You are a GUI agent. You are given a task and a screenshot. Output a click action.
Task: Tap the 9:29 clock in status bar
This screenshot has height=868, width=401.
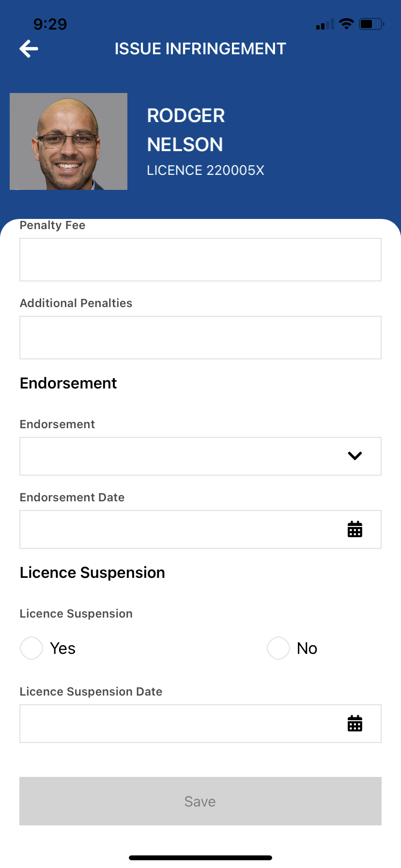tap(50, 24)
